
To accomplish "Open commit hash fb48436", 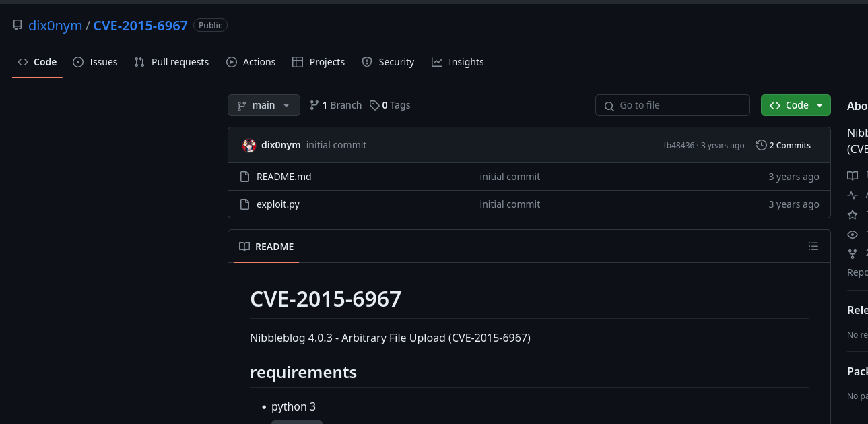I will (679, 146).
